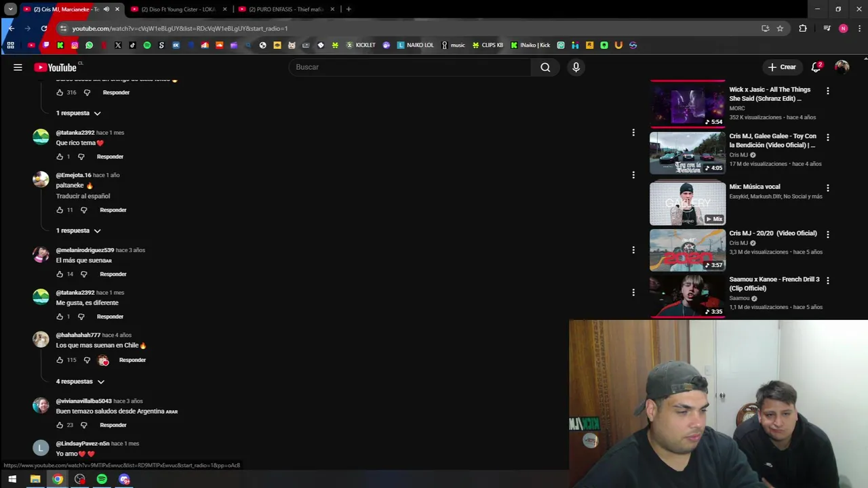
Task: Open @hahahahah777 channel link
Action: [x=78, y=335]
